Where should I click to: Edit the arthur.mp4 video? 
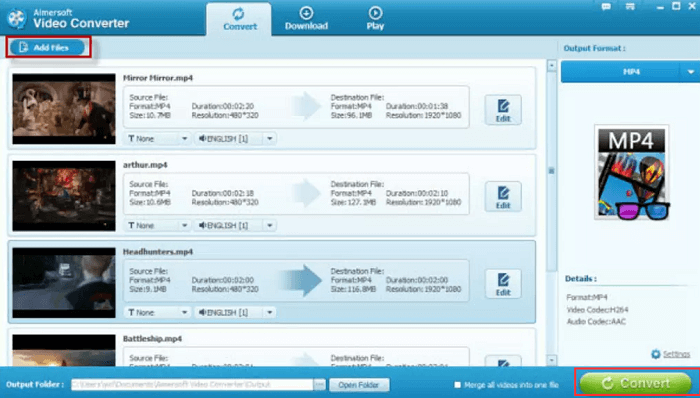click(x=503, y=197)
